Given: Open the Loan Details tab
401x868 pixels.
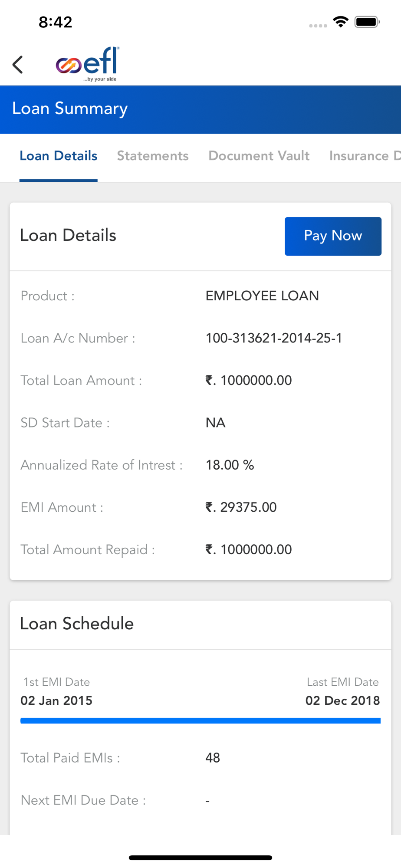Looking at the screenshot, I should [x=59, y=156].
